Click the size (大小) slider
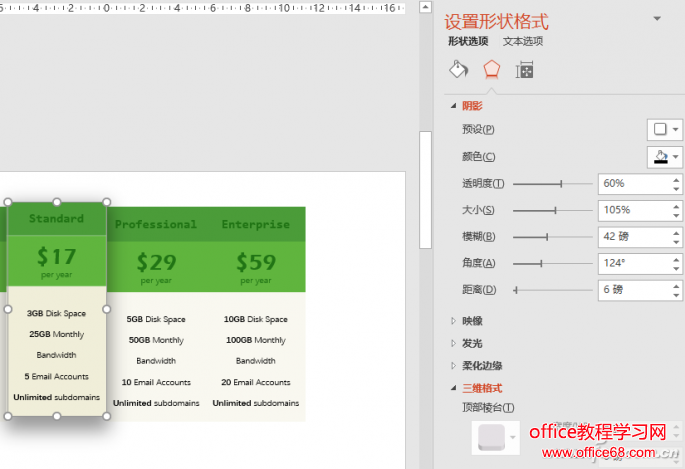 tap(553, 210)
